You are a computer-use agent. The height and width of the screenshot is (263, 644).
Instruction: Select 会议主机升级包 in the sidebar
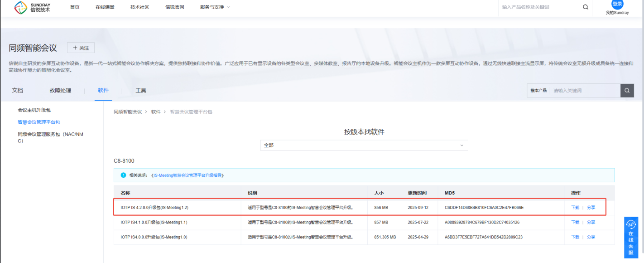tap(37, 110)
